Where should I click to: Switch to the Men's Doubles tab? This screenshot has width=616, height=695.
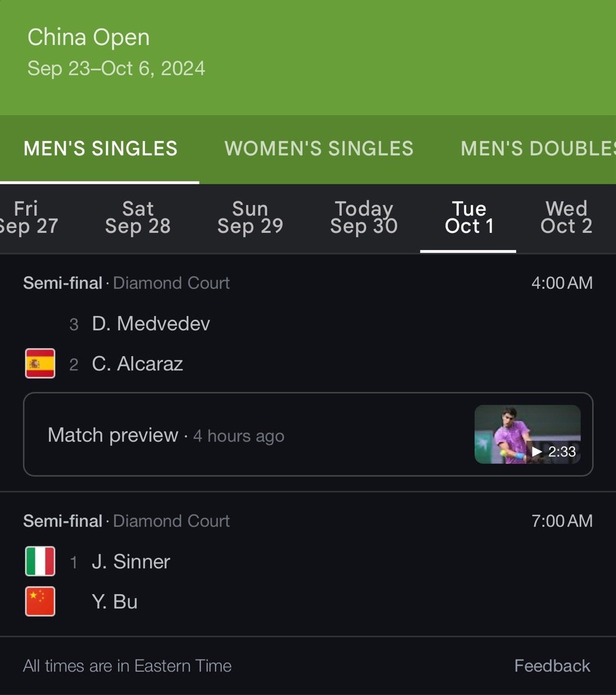click(x=538, y=149)
